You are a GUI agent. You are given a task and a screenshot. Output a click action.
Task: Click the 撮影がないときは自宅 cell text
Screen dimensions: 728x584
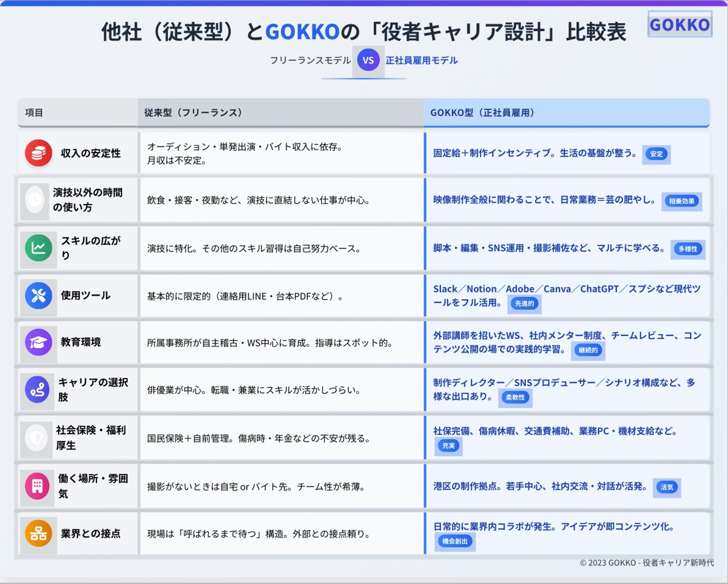coord(256,486)
